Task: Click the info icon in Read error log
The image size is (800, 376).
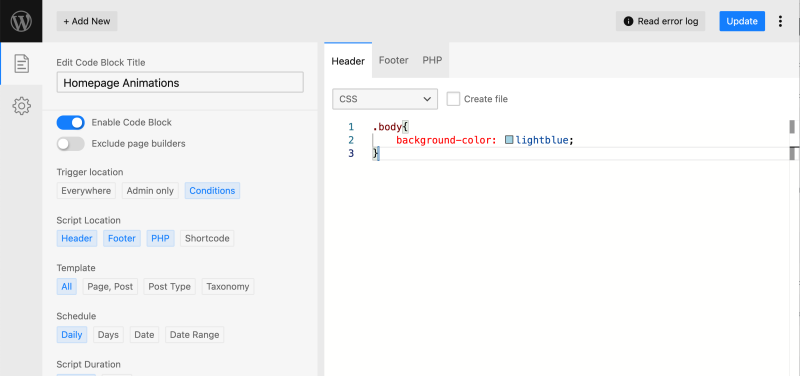Action: [x=628, y=21]
